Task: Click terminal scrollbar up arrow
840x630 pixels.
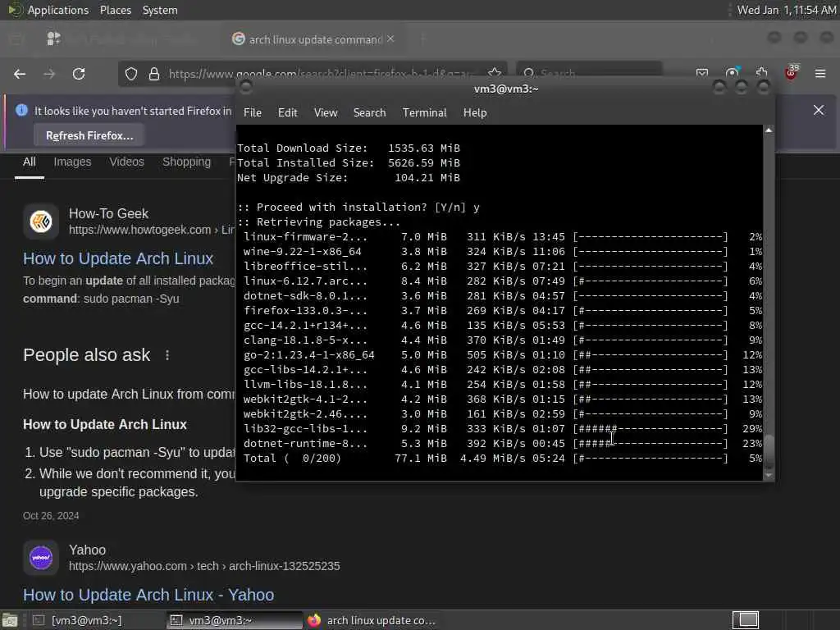Action: [769, 130]
